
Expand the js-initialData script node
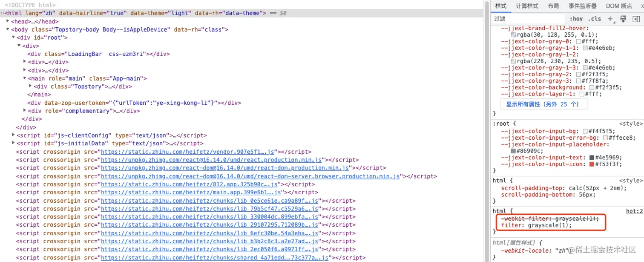click(x=14, y=144)
